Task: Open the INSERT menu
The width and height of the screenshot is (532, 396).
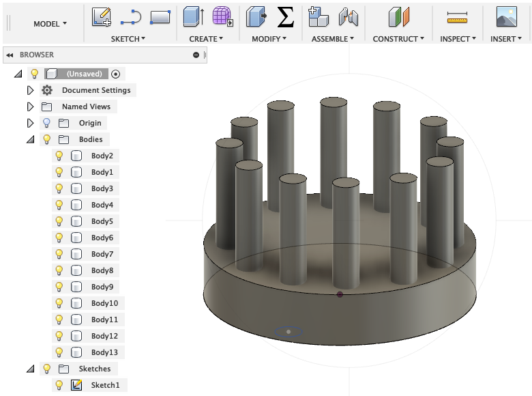Action: pyautogui.click(x=506, y=39)
